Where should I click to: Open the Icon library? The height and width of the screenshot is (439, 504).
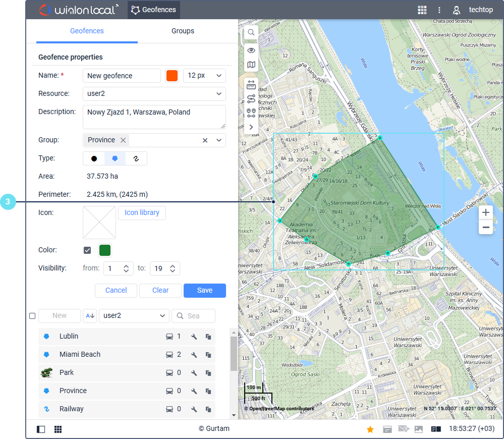pyautogui.click(x=142, y=213)
